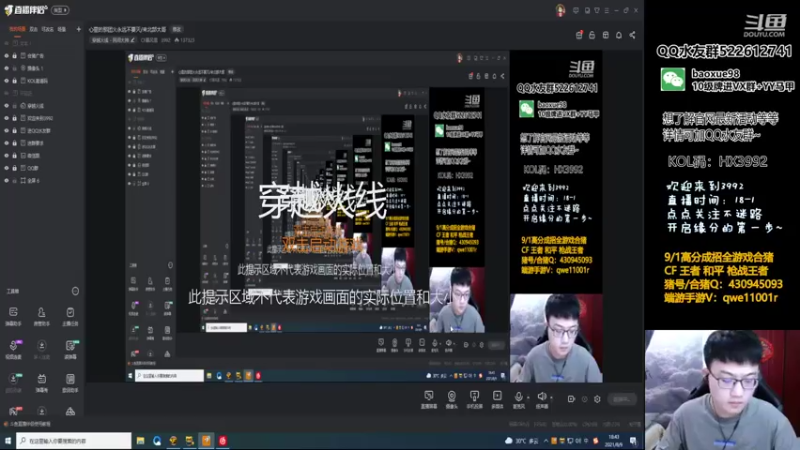Click the taskbar clock and date
Viewport: 800px width, 450px height.
[614, 441]
